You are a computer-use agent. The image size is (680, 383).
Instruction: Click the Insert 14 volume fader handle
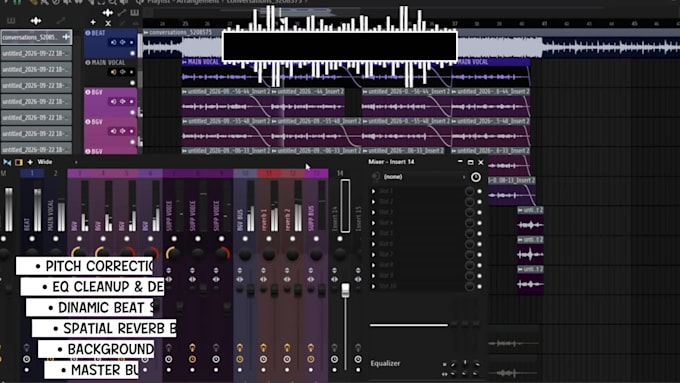click(x=345, y=290)
